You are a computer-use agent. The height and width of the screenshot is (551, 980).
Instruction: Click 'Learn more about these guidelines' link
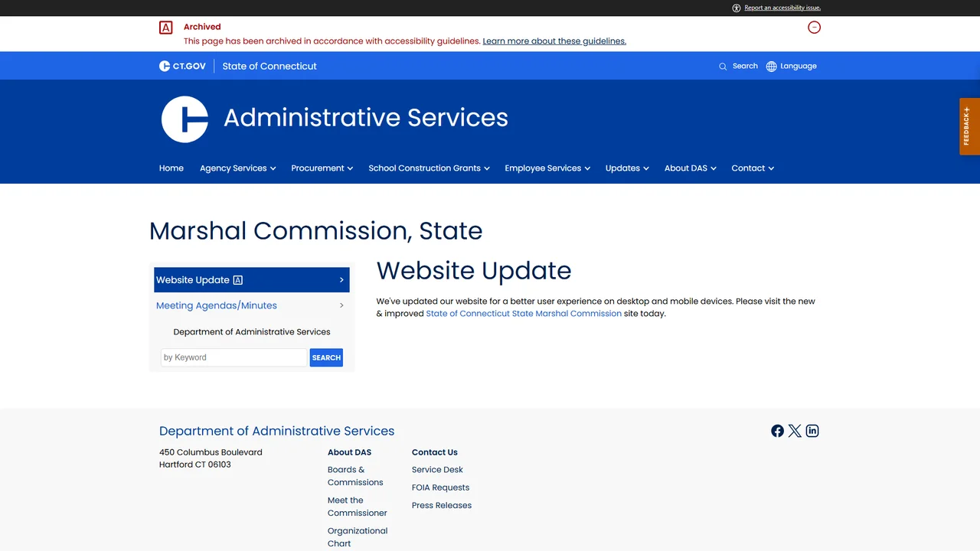click(554, 41)
